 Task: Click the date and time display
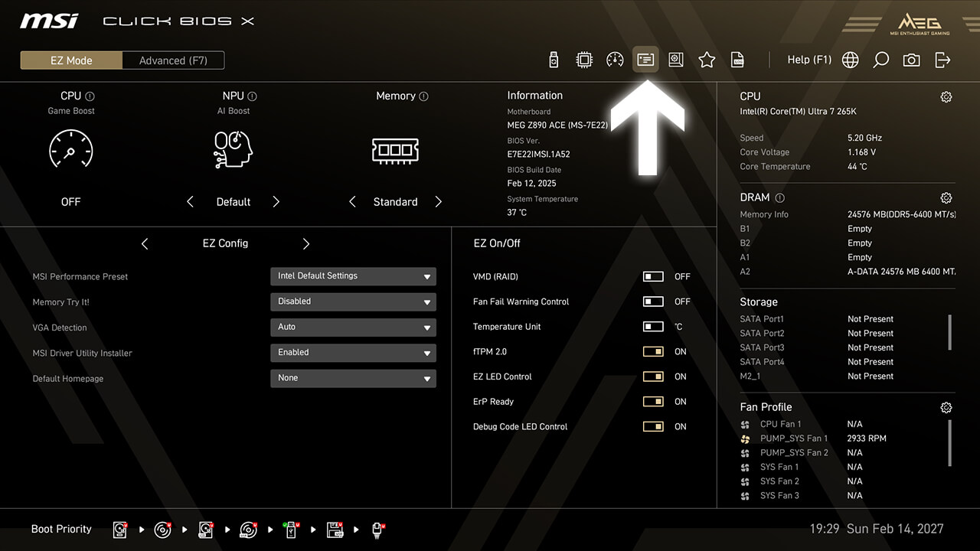(877, 529)
